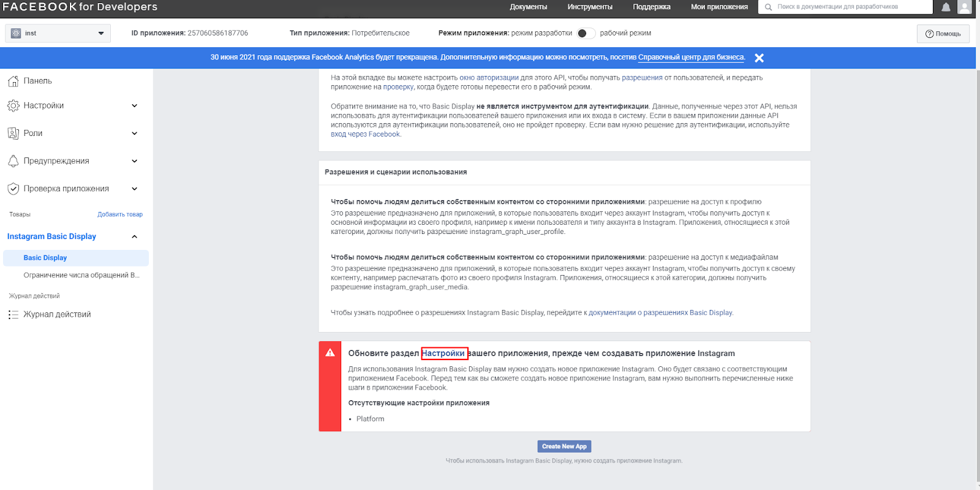Open документации о разрешениях Basic Display link
This screenshot has width=980, height=490.
pos(660,312)
